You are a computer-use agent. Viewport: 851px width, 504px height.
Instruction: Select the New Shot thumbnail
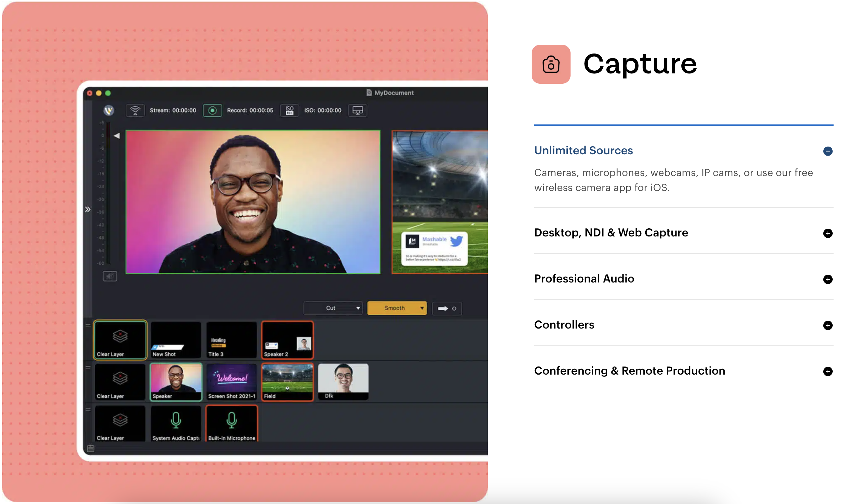(x=176, y=340)
